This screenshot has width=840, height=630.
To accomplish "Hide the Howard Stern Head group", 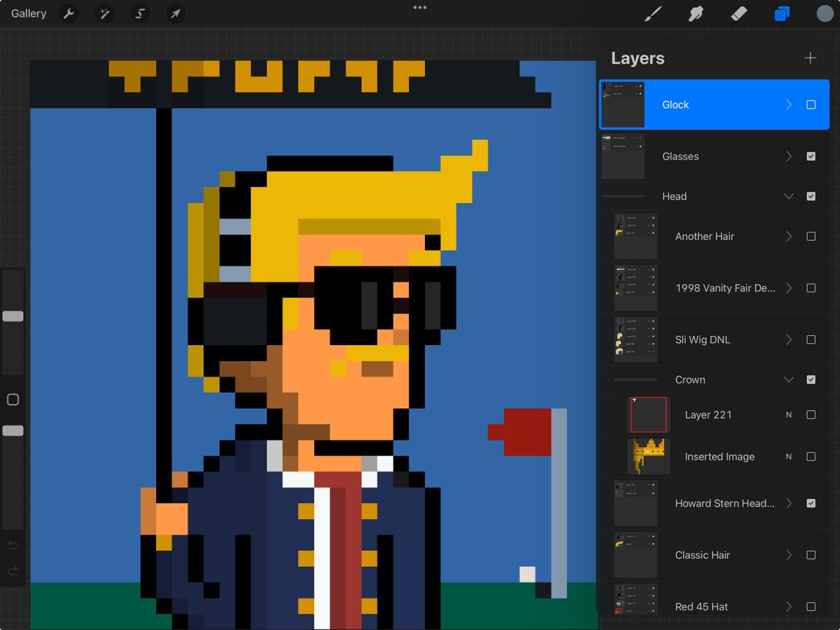I will 811,503.
